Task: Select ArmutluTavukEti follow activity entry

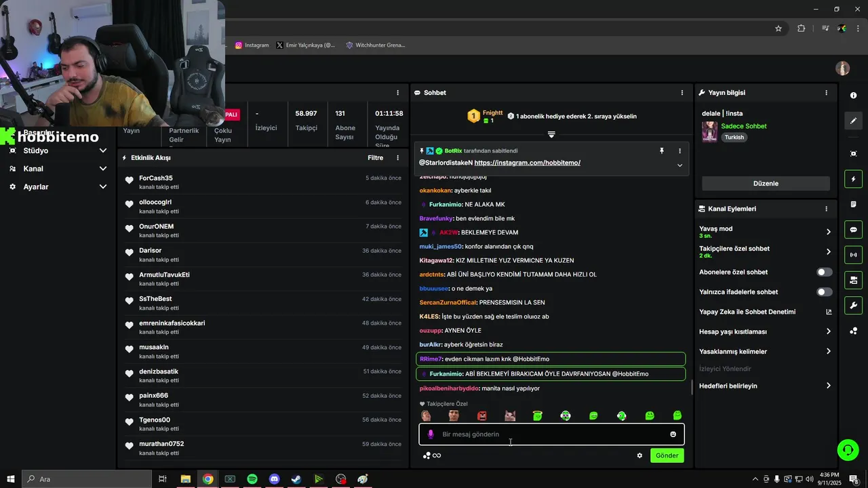Action: 263,279
